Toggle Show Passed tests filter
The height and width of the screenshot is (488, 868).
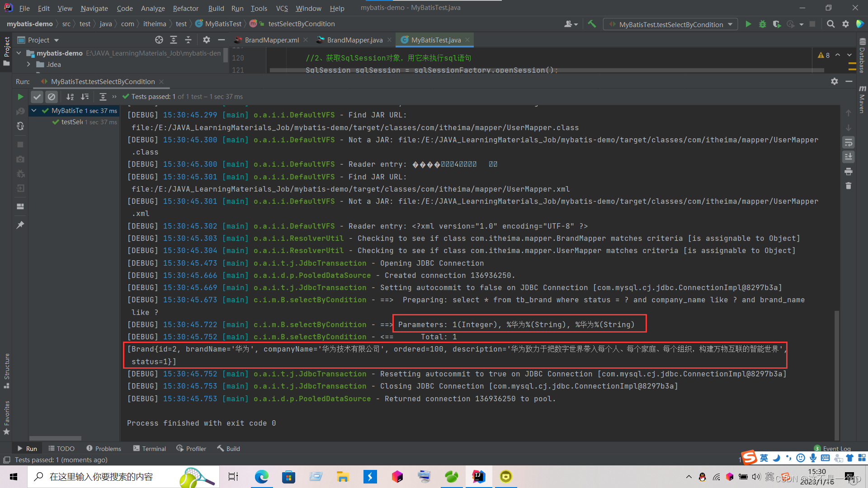[37, 97]
